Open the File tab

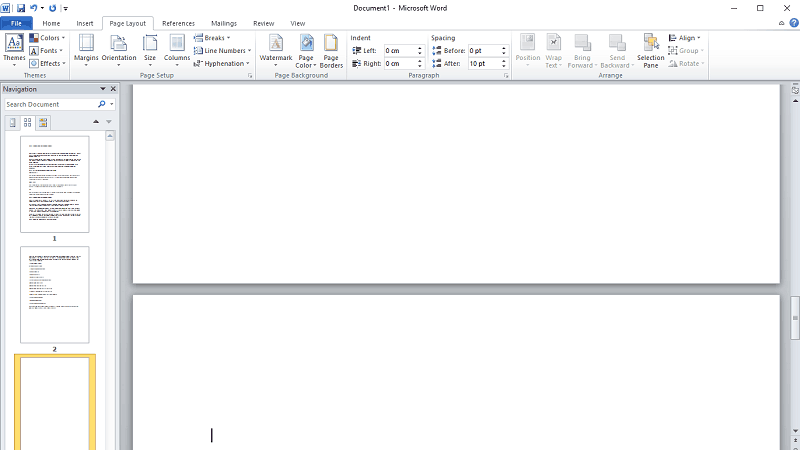16,23
